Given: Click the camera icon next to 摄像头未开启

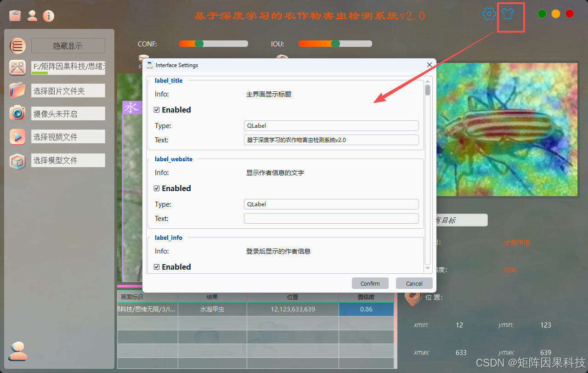Looking at the screenshot, I should (17, 113).
